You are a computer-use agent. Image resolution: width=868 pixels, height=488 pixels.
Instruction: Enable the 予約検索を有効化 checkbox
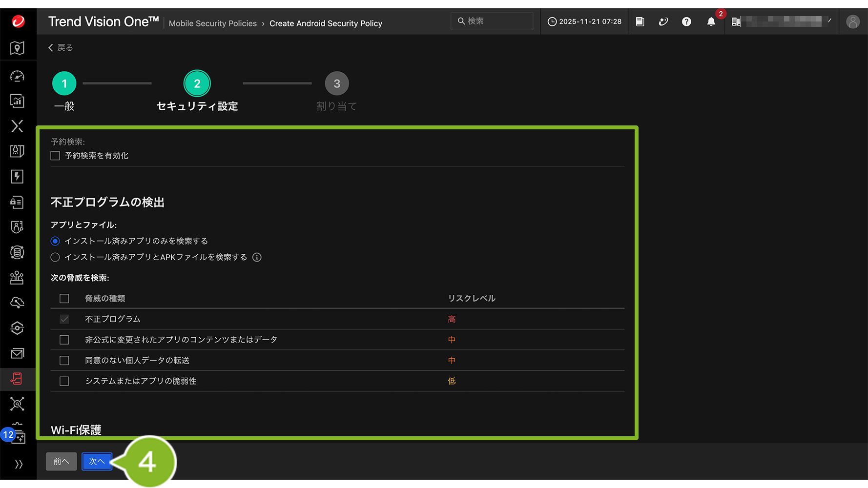click(55, 156)
